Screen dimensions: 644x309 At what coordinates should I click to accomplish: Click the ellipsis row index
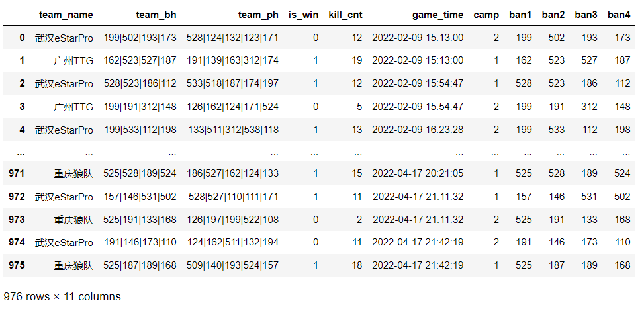coord(21,152)
